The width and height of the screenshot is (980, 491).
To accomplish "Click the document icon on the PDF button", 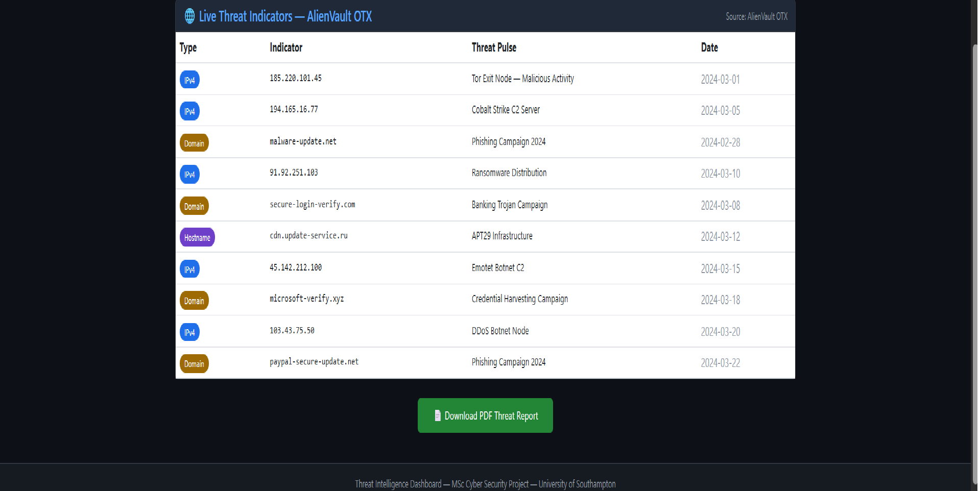I will [437, 415].
